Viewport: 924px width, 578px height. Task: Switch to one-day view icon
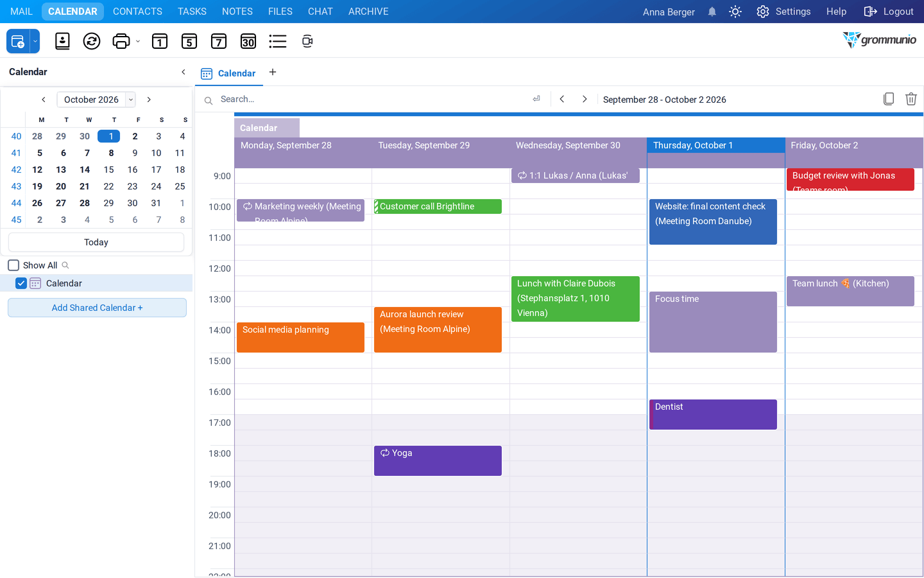point(160,41)
